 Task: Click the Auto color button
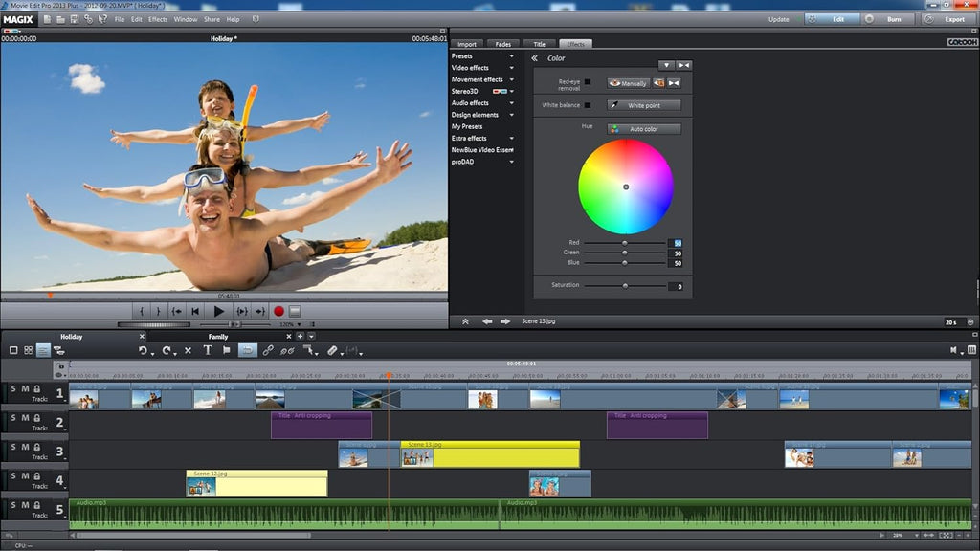(644, 129)
